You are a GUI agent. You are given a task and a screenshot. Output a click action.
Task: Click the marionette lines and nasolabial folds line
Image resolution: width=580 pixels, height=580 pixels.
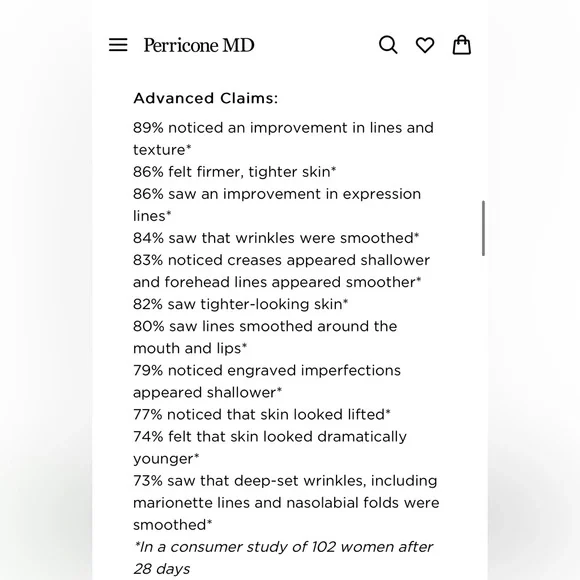(286, 503)
